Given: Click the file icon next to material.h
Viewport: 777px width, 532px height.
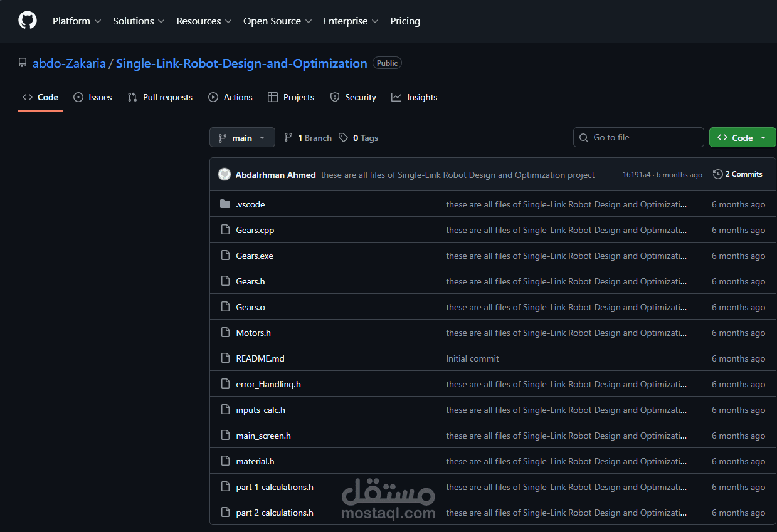Looking at the screenshot, I should pyautogui.click(x=225, y=461).
